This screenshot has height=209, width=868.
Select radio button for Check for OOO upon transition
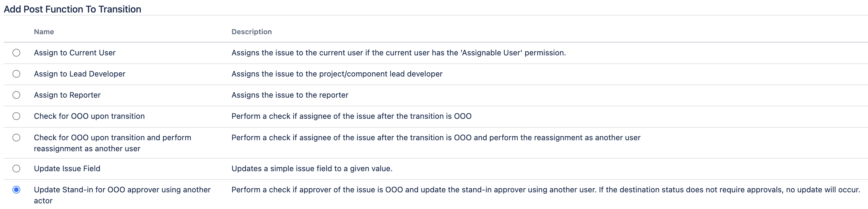point(16,116)
